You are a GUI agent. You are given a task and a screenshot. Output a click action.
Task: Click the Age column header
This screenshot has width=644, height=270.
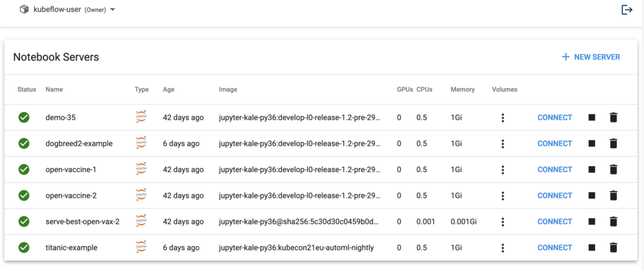pyautogui.click(x=169, y=90)
